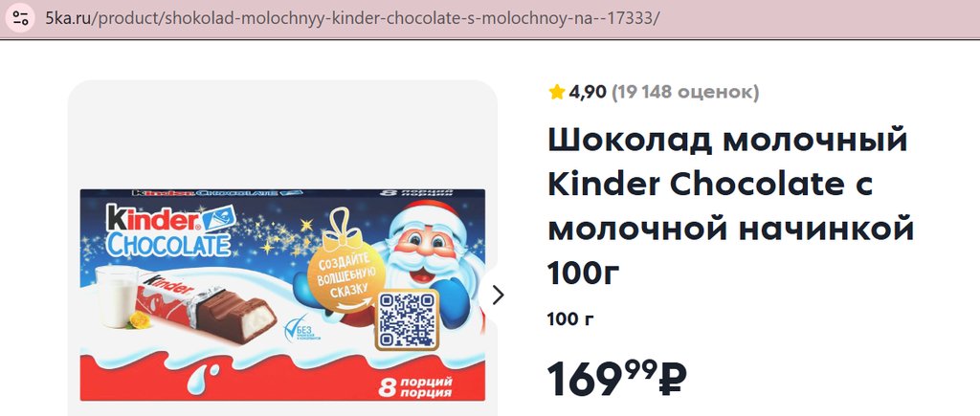This screenshot has width=980, height=416.
Task: Click the 4,90 rating value
Action: pyautogui.click(x=588, y=93)
